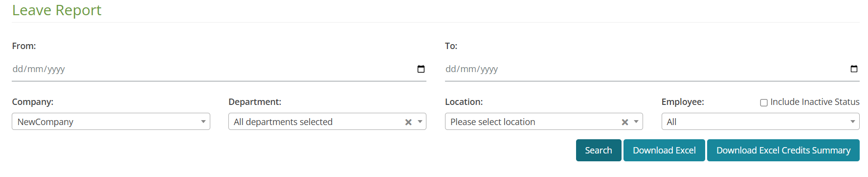Screen dimensions: 868x177
Task: Open the Company dropdown showing NewCompany
Action: click(111, 122)
